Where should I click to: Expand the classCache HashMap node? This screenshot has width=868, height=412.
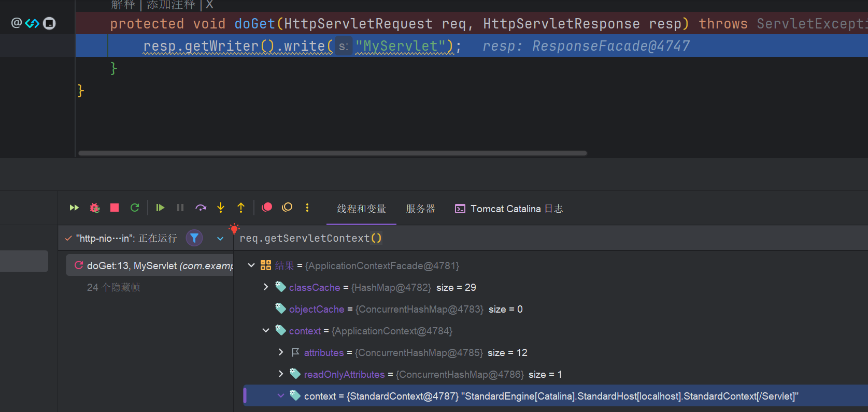click(x=266, y=287)
